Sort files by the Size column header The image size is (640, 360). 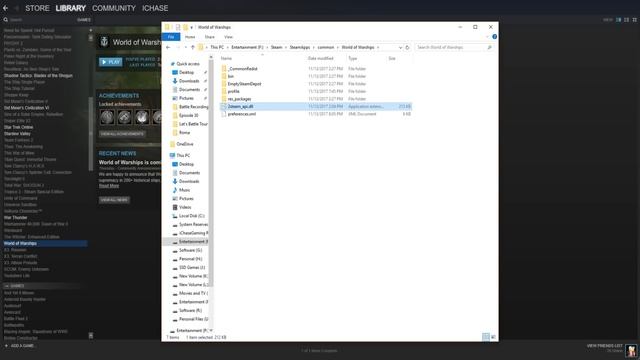pyautogui.click(x=392, y=58)
